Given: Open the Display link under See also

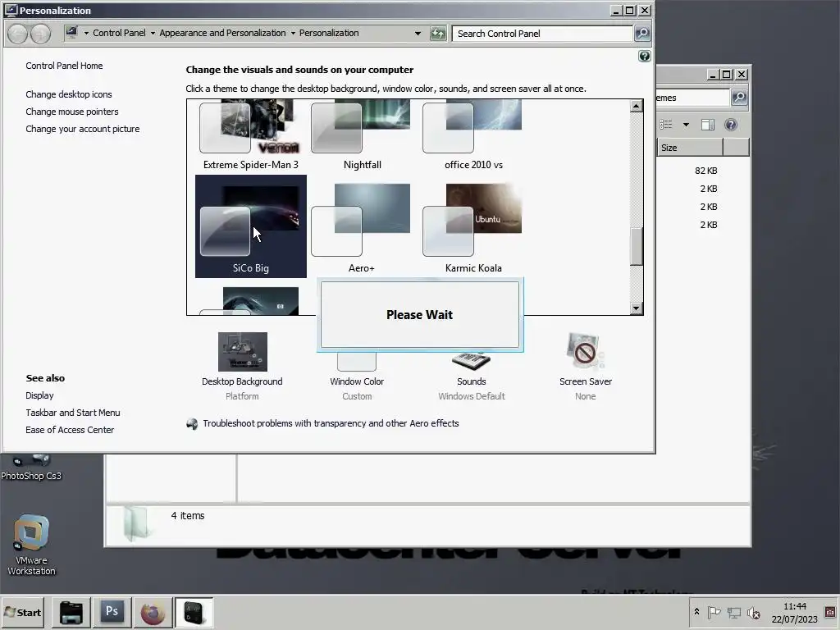Looking at the screenshot, I should coord(39,395).
